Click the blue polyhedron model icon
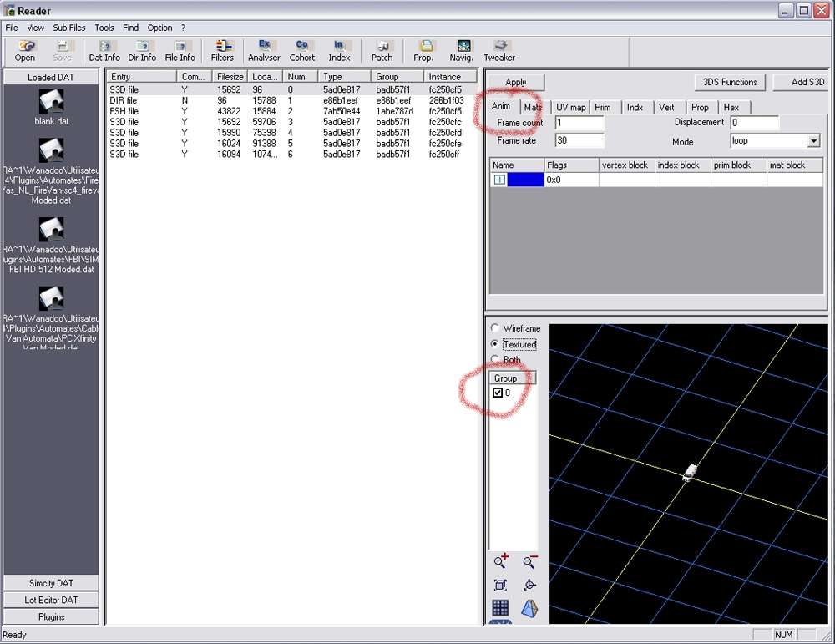The width and height of the screenshot is (835, 644). pos(529,608)
